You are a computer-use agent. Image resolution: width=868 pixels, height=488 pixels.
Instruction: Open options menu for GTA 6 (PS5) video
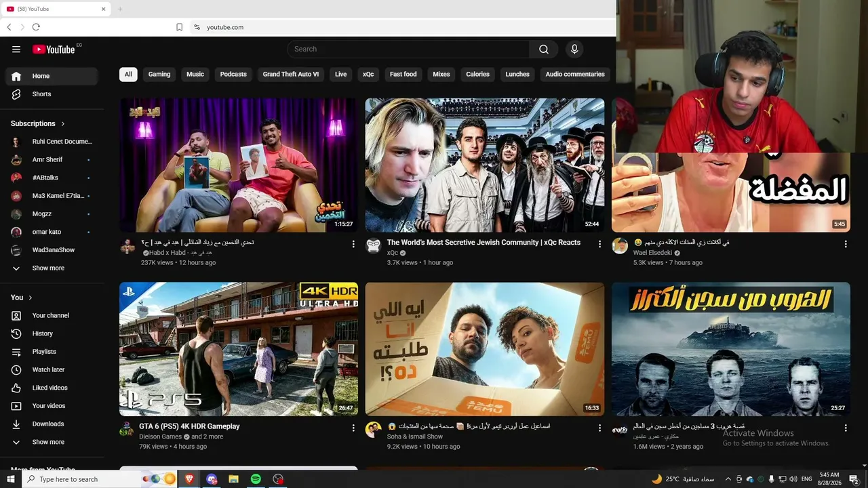[x=353, y=428]
